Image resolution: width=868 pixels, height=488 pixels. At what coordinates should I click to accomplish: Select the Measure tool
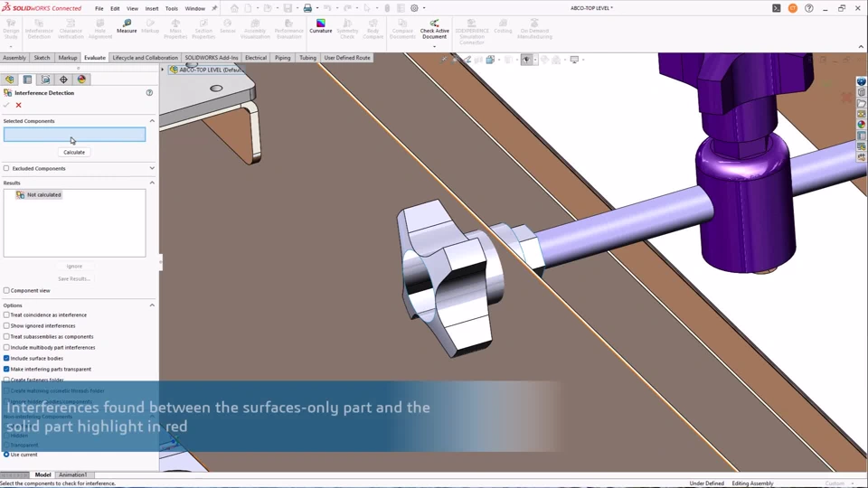127,26
